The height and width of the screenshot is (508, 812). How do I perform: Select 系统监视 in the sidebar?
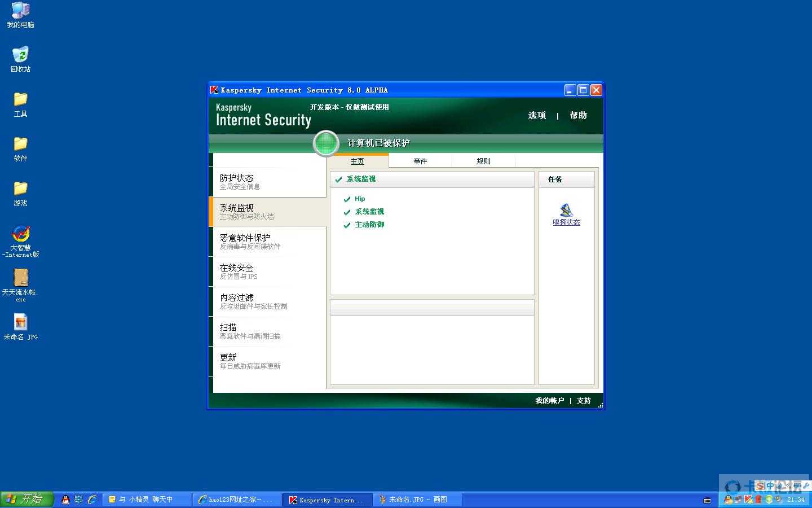[267, 212]
